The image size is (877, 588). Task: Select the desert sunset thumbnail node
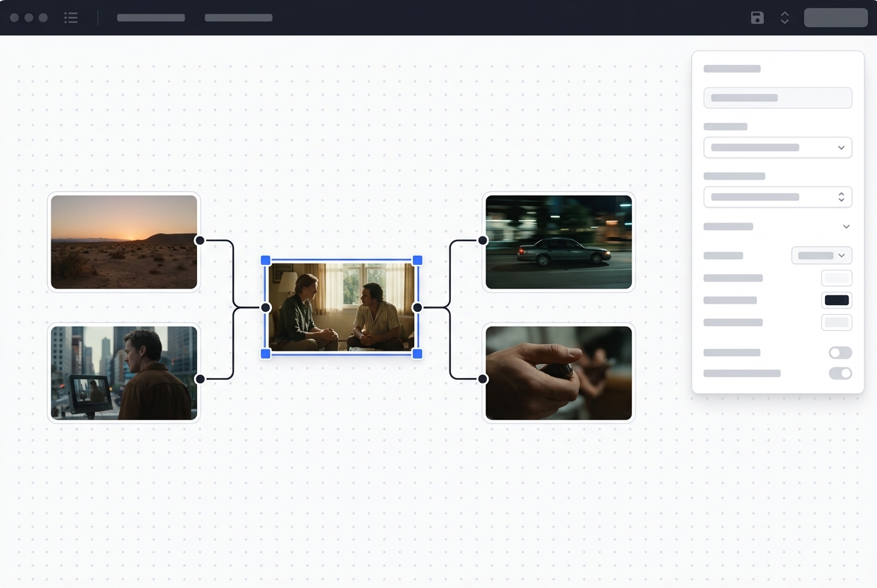[124, 241]
